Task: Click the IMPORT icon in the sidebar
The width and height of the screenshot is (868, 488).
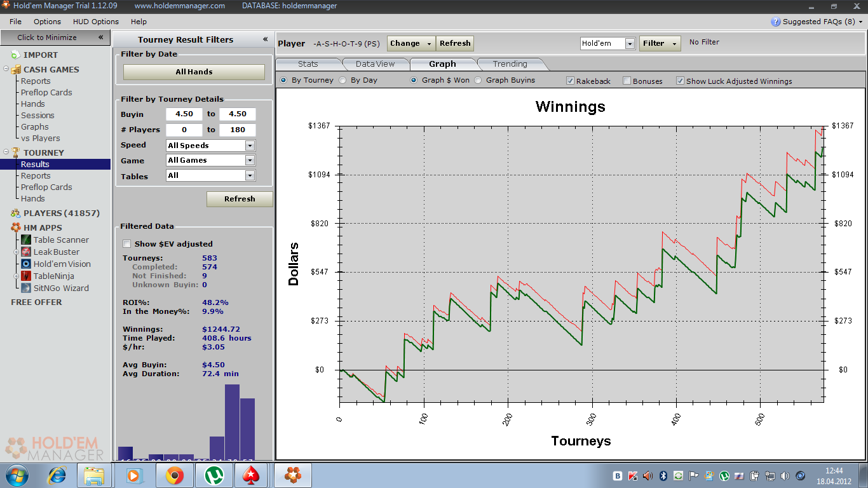Action: 15,55
